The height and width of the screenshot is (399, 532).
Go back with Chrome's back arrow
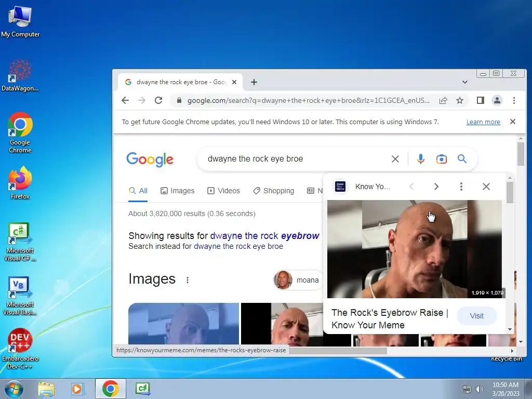[125, 100]
